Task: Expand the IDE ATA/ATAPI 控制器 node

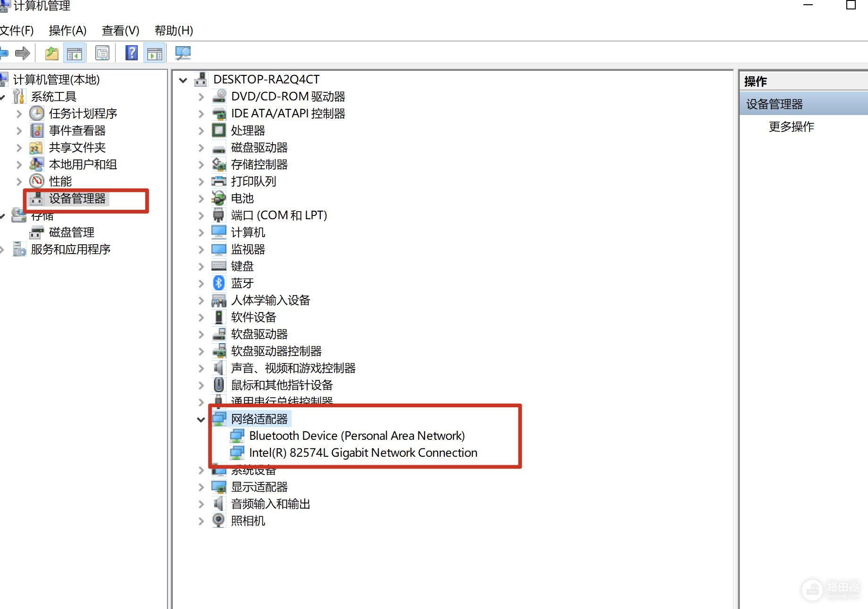Action: coord(201,114)
